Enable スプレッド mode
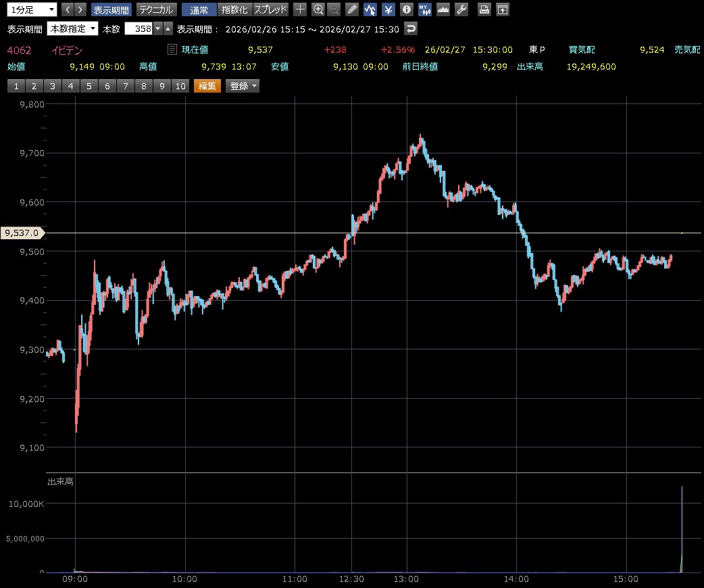704x588 pixels. tap(270, 9)
